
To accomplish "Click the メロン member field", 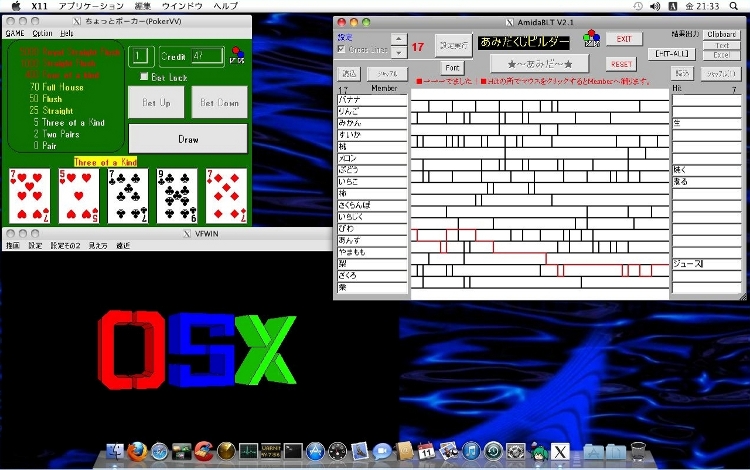I will tap(372, 159).
